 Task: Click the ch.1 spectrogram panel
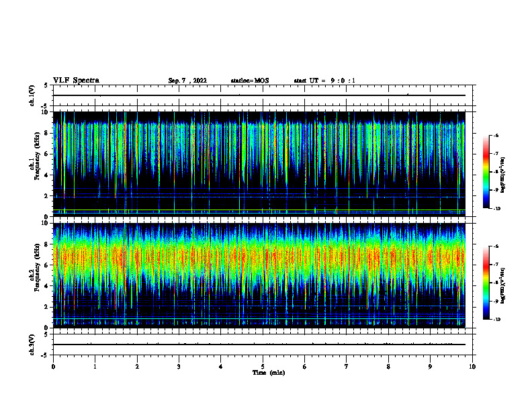(x=259, y=164)
